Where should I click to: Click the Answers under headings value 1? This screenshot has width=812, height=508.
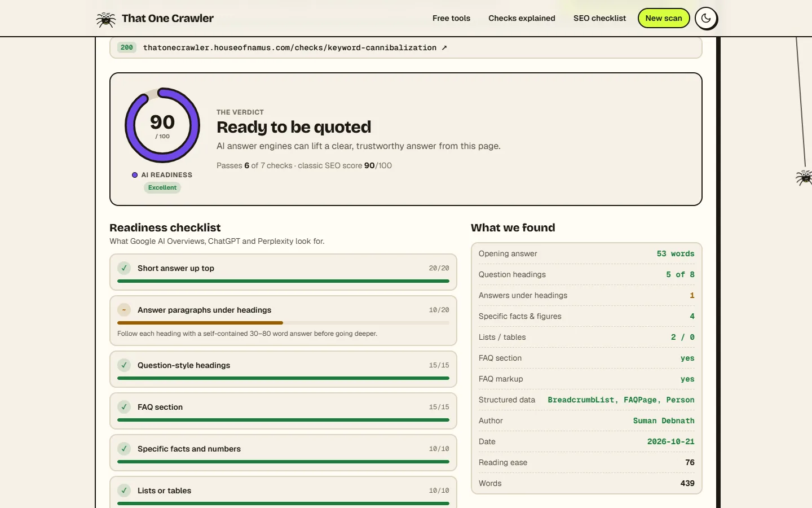point(692,296)
